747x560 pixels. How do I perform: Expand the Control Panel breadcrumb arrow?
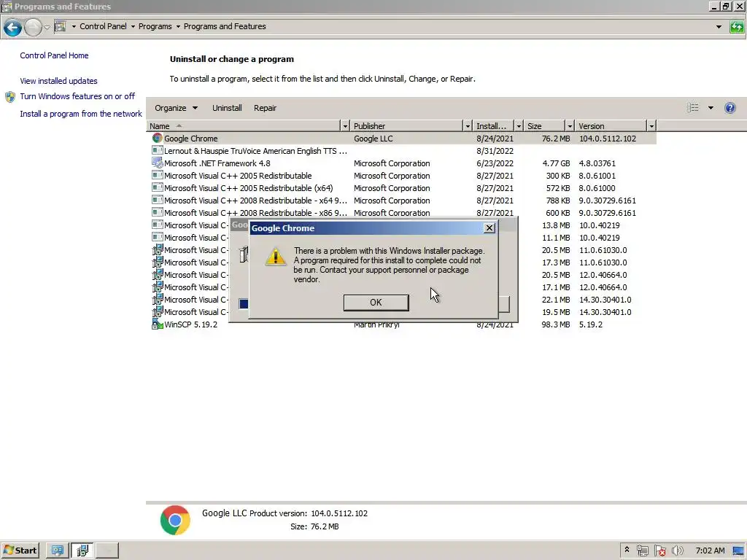(x=74, y=27)
